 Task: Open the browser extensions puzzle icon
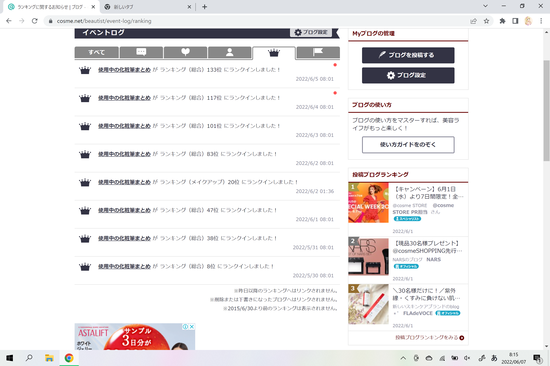pos(502,21)
